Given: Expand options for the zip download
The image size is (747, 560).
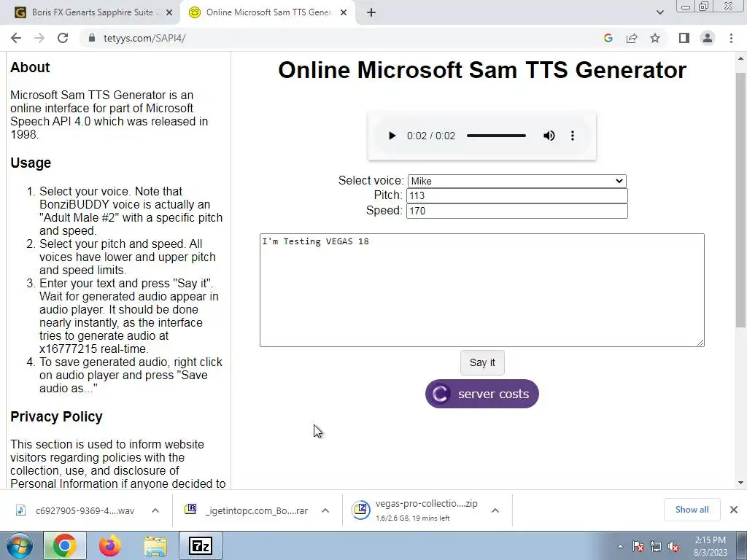Looking at the screenshot, I should tap(495, 510).
